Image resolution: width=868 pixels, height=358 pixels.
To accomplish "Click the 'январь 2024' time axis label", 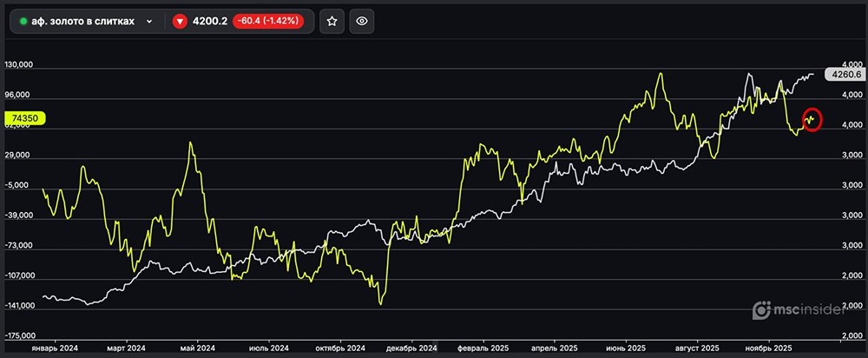I will point(56,346).
